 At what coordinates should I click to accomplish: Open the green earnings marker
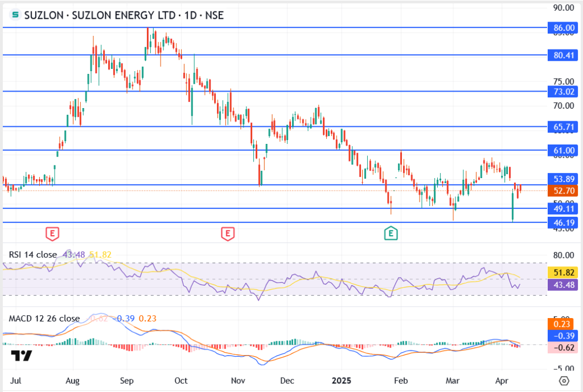tap(391, 233)
